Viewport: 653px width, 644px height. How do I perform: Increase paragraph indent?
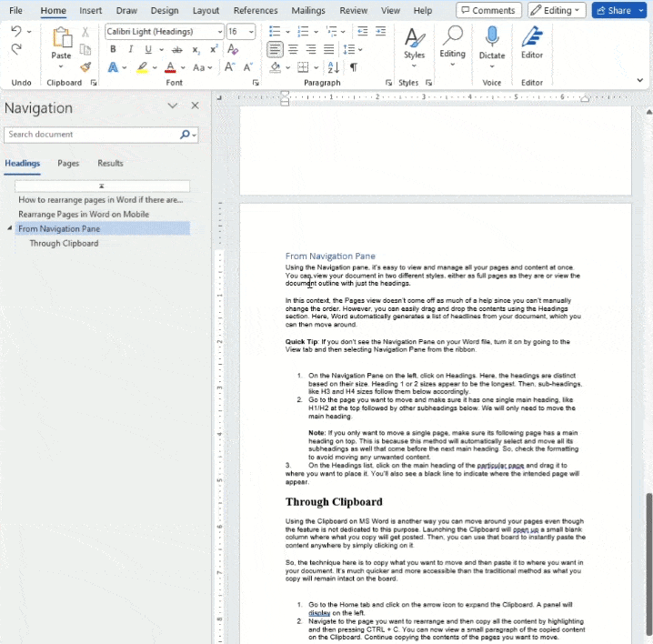point(381,31)
